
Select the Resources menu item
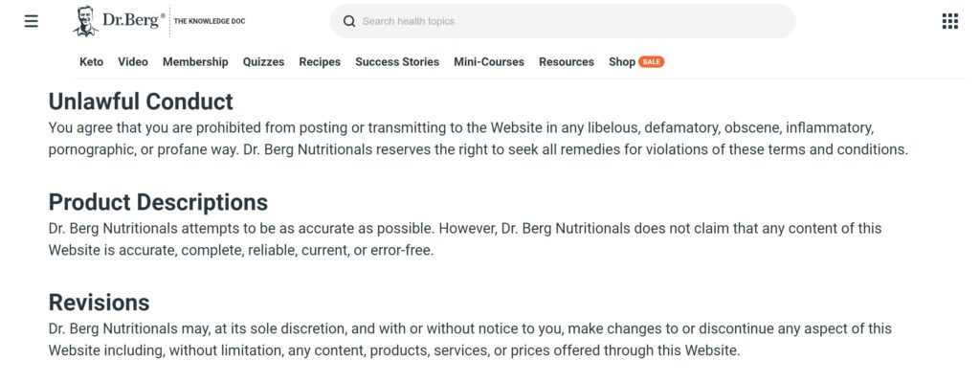click(x=567, y=62)
